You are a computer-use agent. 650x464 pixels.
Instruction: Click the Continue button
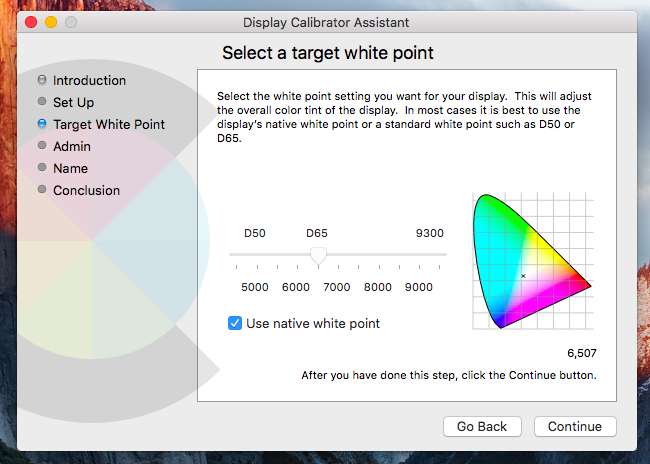(575, 426)
